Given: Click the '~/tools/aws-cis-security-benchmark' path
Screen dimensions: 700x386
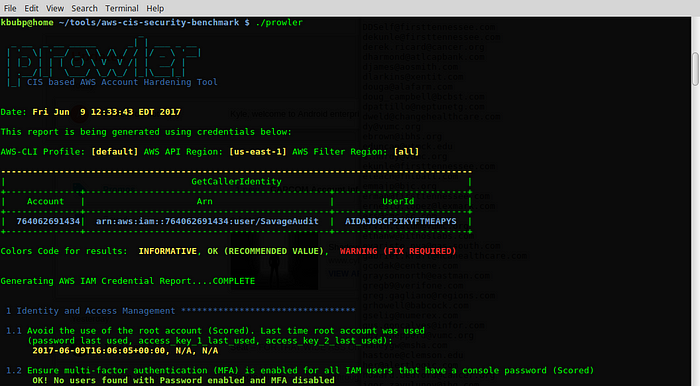Looking at the screenshot, I should 149,22.
